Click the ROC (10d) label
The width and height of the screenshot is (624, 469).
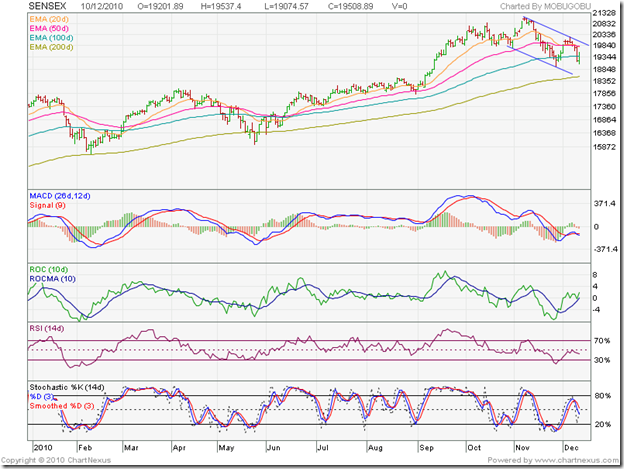(x=49, y=269)
